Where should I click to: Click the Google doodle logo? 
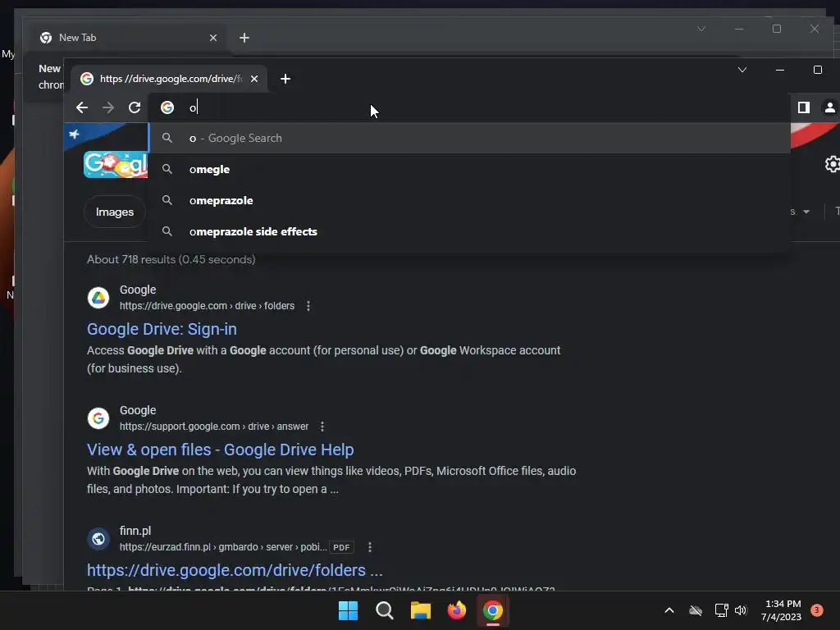[116, 164]
